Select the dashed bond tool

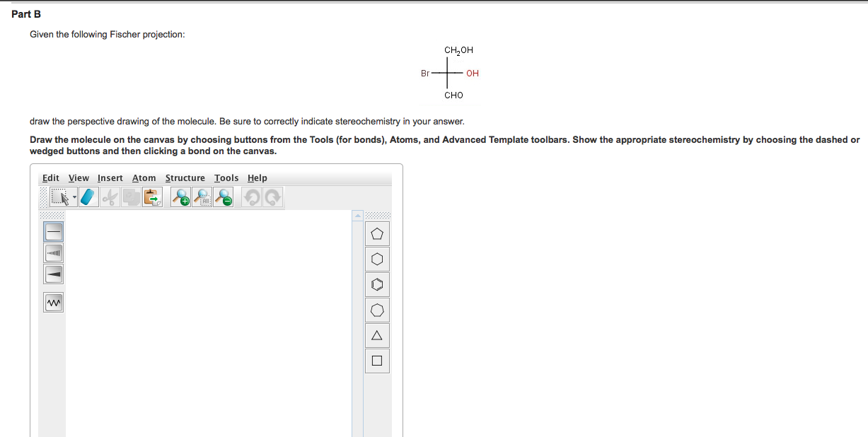[53, 252]
